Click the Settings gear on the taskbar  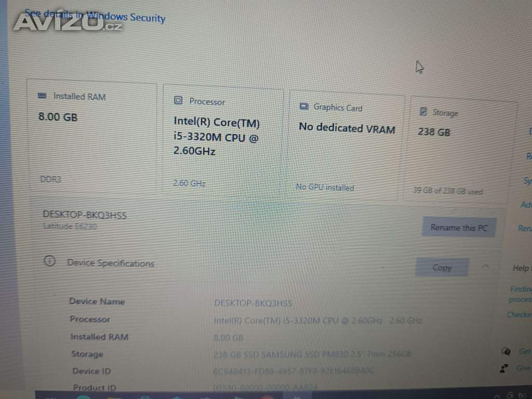(297, 396)
